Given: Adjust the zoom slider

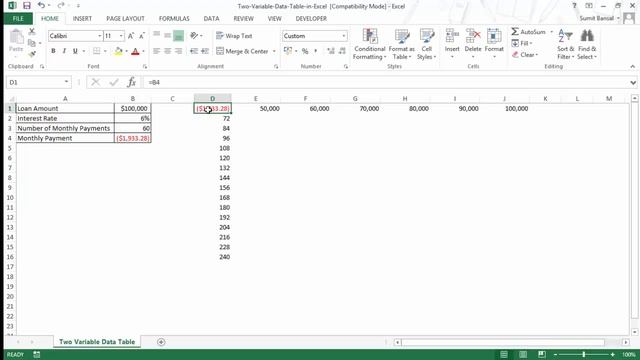Looking at the screenshot, I should (x=584, y=354).
